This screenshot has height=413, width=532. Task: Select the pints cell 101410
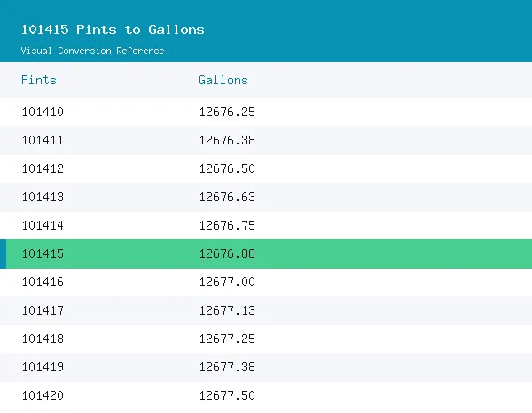pyautogui.click(x=43, y=112)
